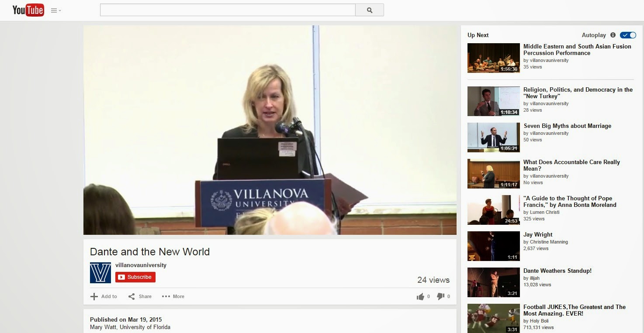Click the thumbs up like icon
Viewport: 644px width, 333px height.
(x=420, y=297)
